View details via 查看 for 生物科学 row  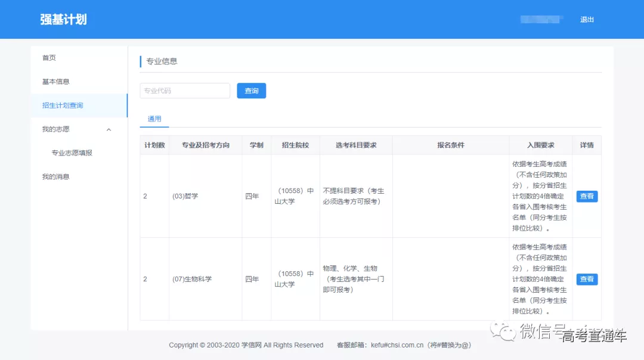[x=587, y=279]
